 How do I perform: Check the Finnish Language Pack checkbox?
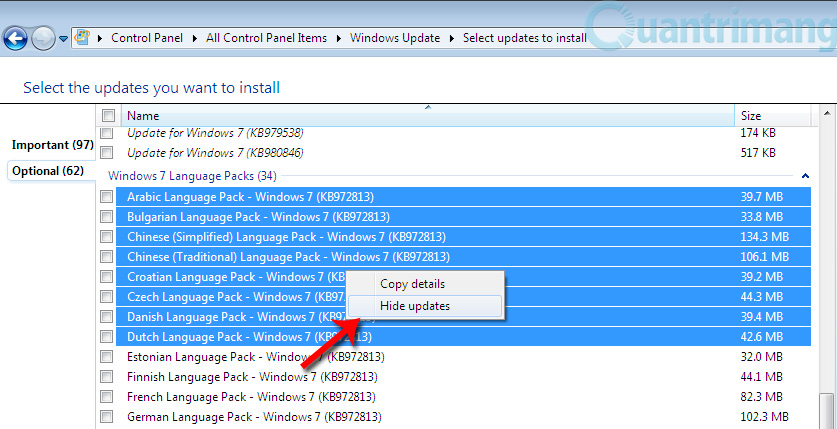pos(107,377)
